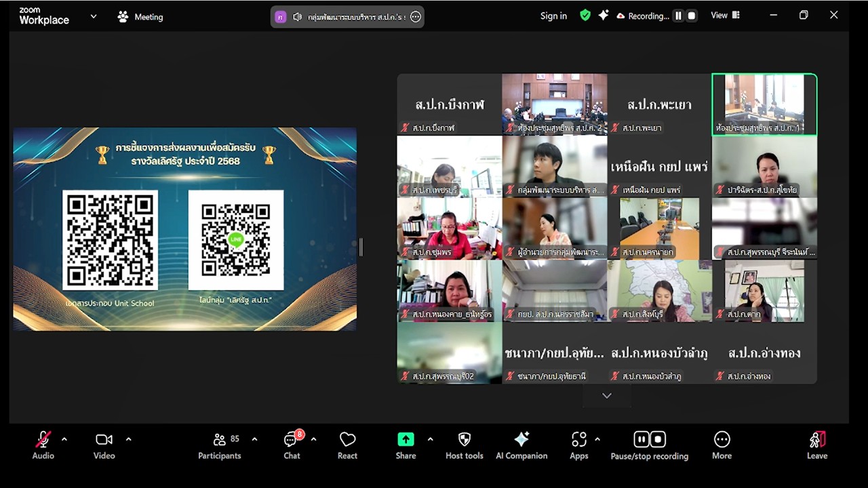Click muted mic icon on ส.ป.ก.บึงกาฬ tile
Screen dimensions: 868x488
[x=405, y=127]
